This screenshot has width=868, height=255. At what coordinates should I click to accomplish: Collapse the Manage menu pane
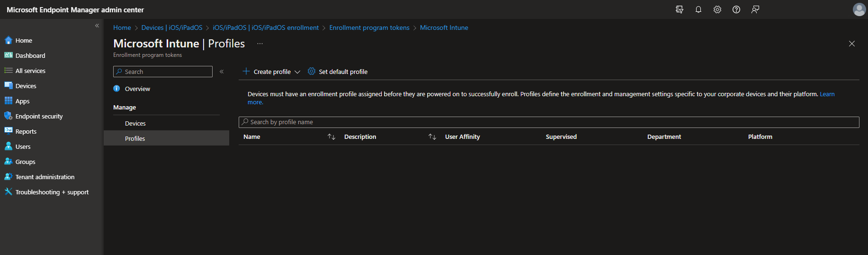pos(222,72)
